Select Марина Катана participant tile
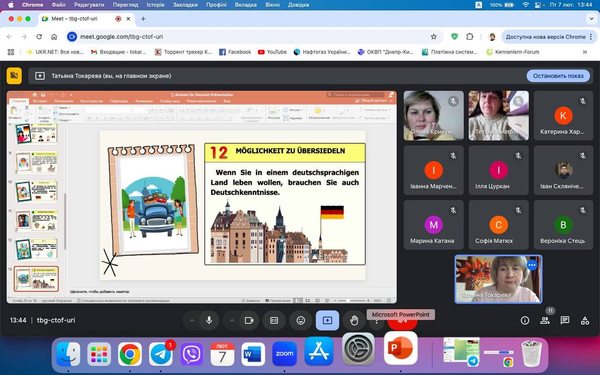The height and width of the screenshot is (375, 600). (x=434, y=225)
